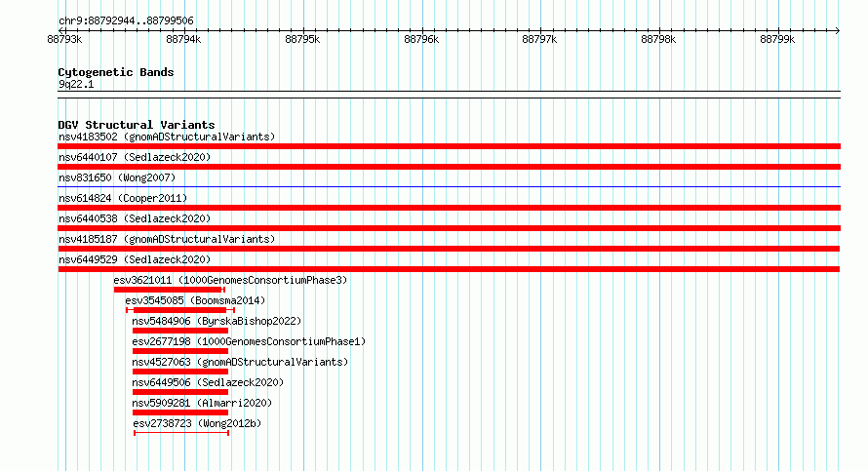Click the red bar under esv3545085

[180, 310]
